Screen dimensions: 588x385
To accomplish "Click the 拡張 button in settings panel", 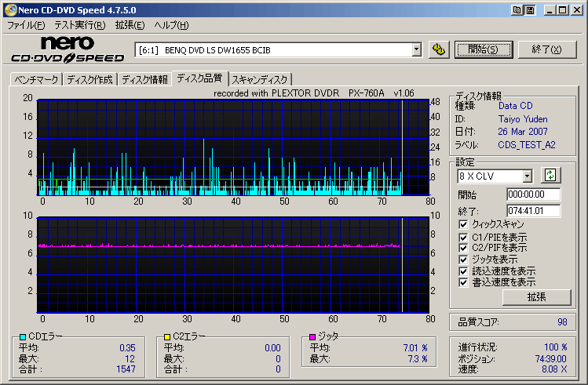I will (x=537, y=297).
